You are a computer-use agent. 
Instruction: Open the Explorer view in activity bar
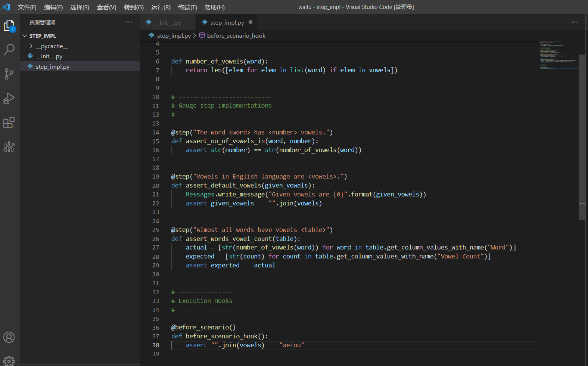(x=9, y=25)
